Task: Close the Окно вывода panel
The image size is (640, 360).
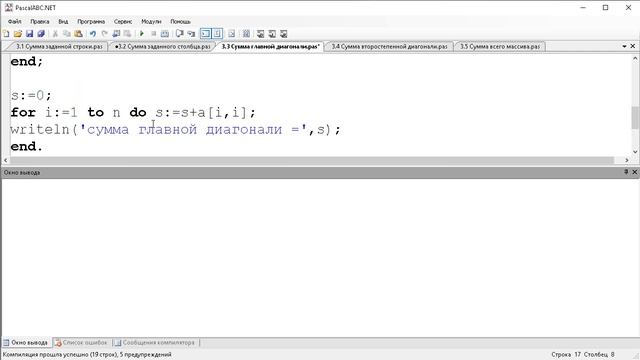Action: [x=634, y=172]
